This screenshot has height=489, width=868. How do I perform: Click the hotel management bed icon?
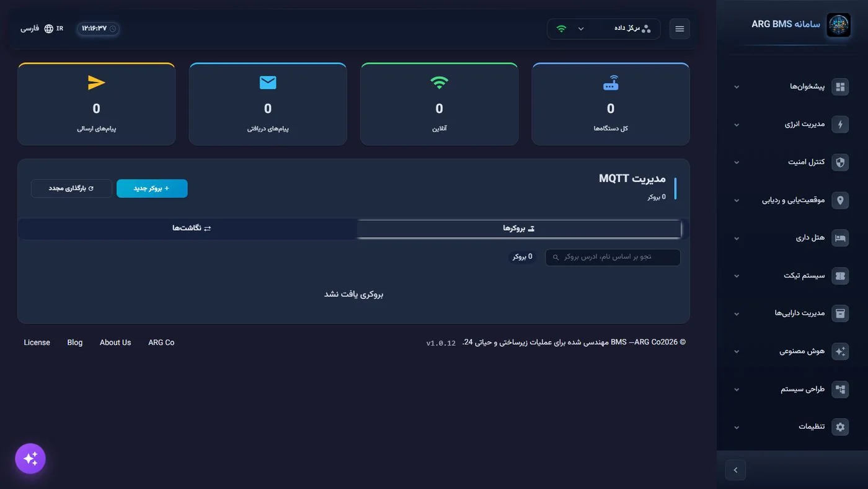840,238
